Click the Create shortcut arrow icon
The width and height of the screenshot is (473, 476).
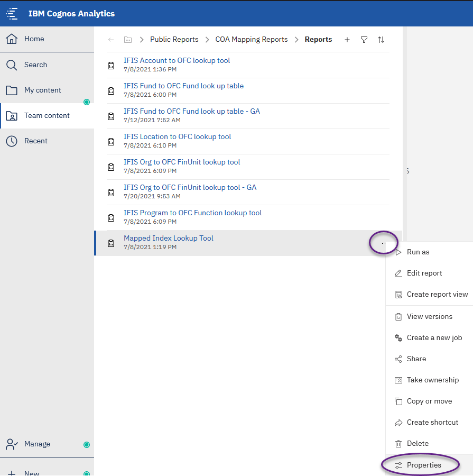pyautogui.click(x=398, y=423)
